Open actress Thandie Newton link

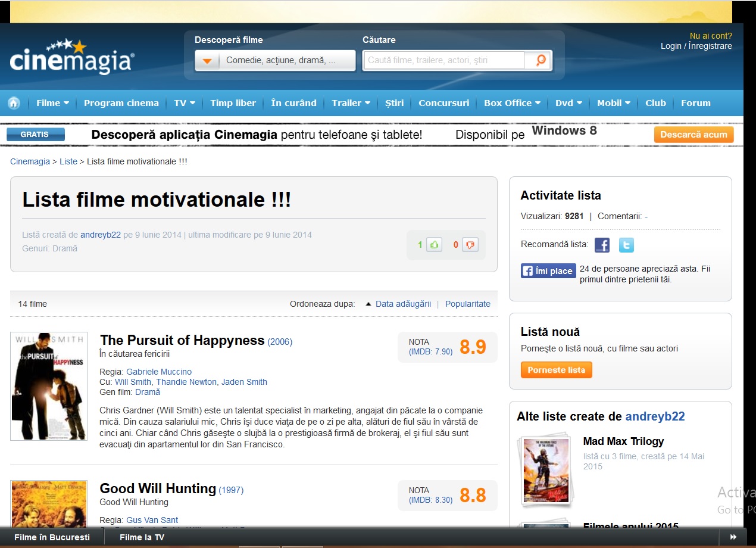click(186, 382)
